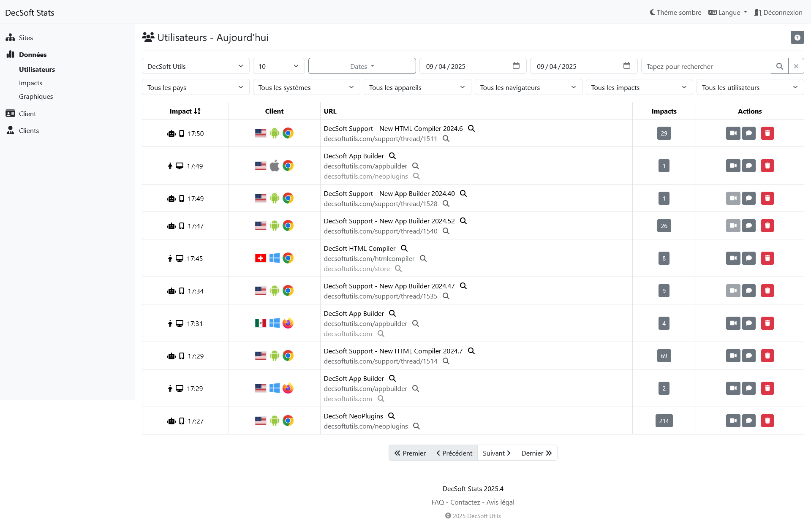The width and height of the screenshot is (811, 532).
Task: Open the calendar icon on the first date field
Action: point(516,66)
